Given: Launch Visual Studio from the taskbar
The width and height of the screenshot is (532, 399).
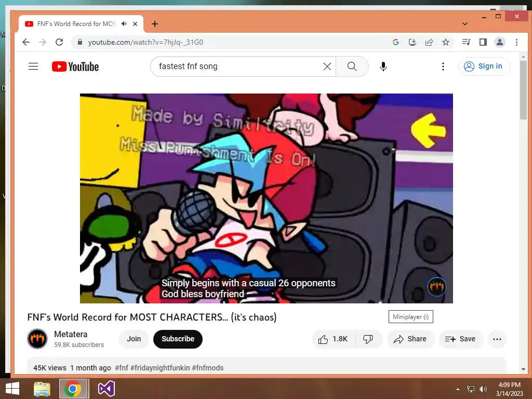Looking at the screenshot, I should pyautogui.click(x=106, y=389).
